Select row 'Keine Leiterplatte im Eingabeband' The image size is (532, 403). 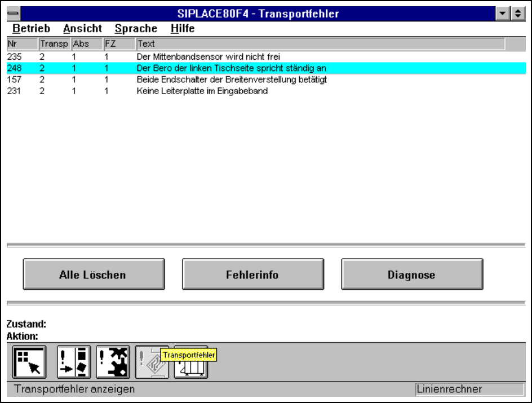pyautogui.click(x=266, y=91)
